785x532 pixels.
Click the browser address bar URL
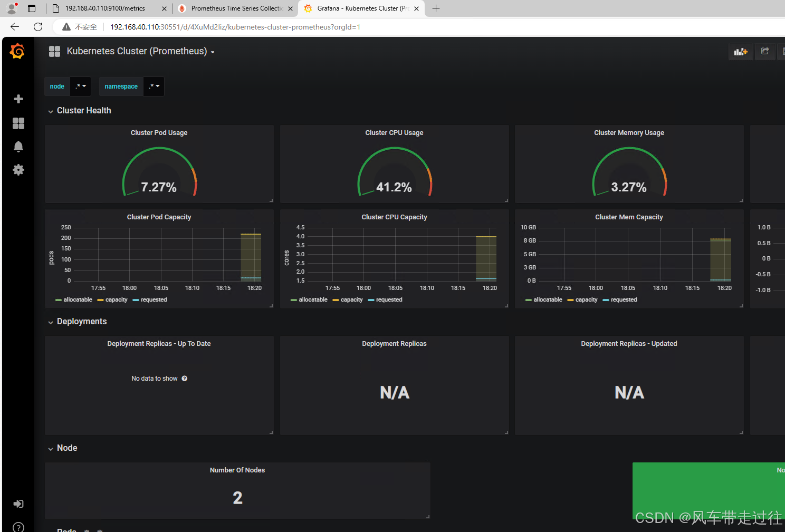click(x=235, y=27)
